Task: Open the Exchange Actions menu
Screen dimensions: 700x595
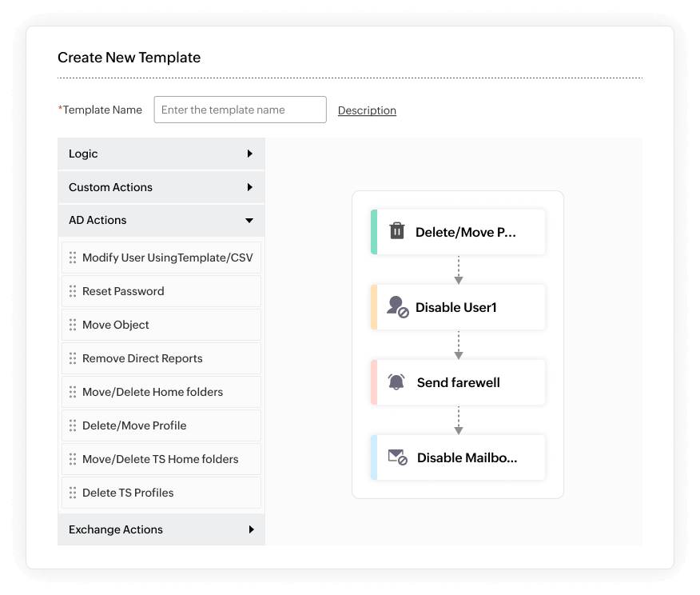Action: point(160,529)
